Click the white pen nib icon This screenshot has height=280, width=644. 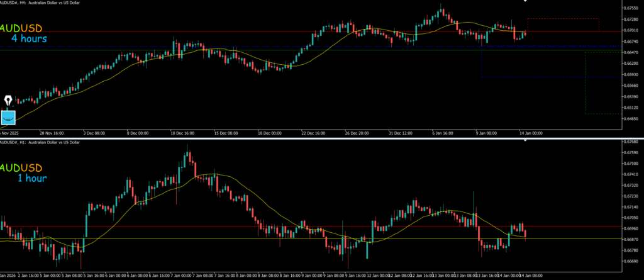pos(8,101)
